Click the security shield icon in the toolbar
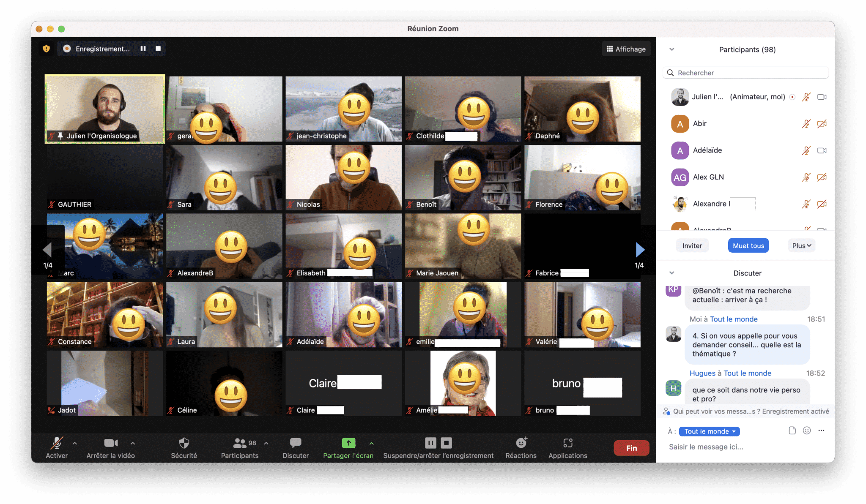This screenshot has height=504, width=866. coord(184,443)
